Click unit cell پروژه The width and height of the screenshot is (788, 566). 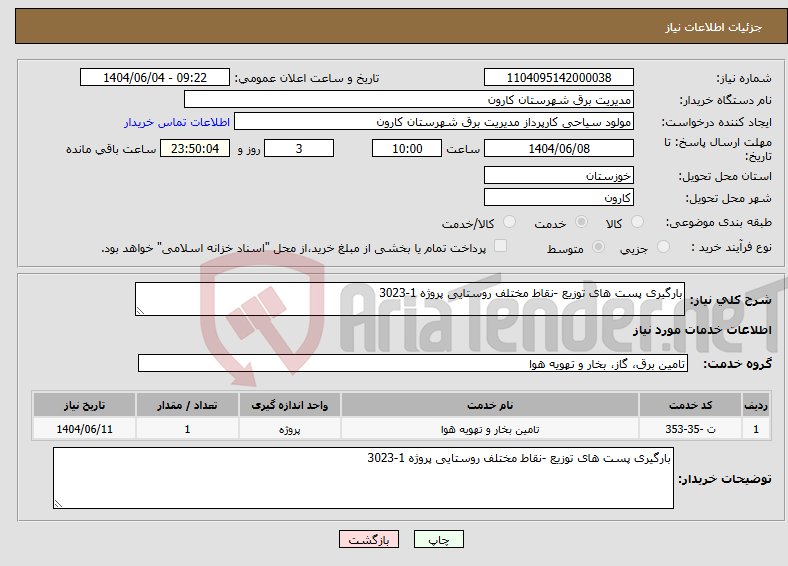(290, 429)
